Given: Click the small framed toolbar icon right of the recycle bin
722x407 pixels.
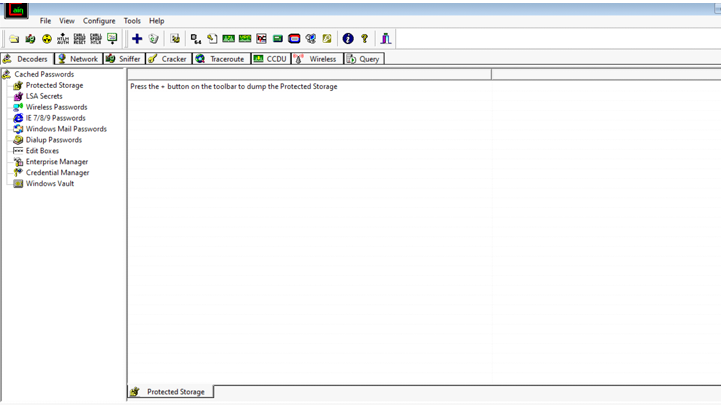Looking at the screenshot, I should click(175, 39).
